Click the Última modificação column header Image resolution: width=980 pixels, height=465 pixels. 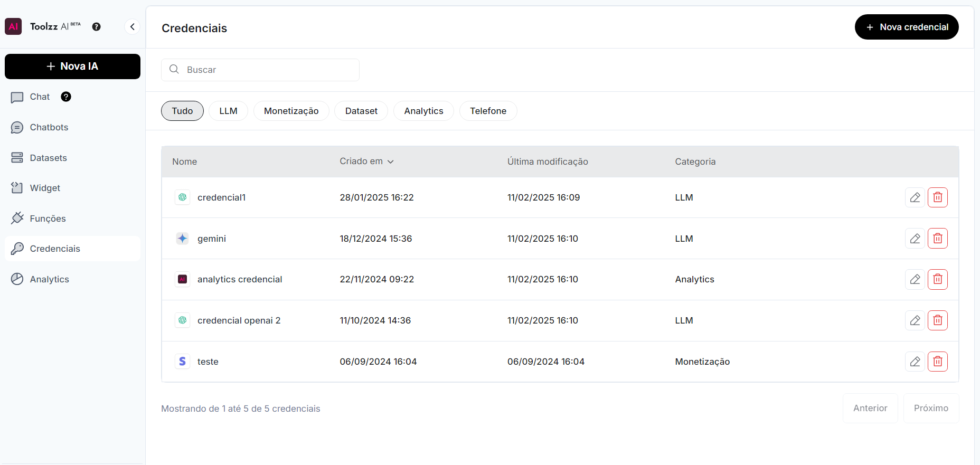[548, 162]
